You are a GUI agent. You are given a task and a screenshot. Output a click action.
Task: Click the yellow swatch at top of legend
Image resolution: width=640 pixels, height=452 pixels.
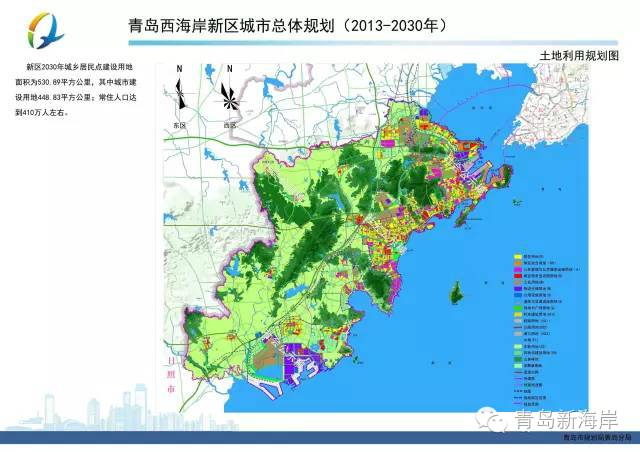(517, 257)
